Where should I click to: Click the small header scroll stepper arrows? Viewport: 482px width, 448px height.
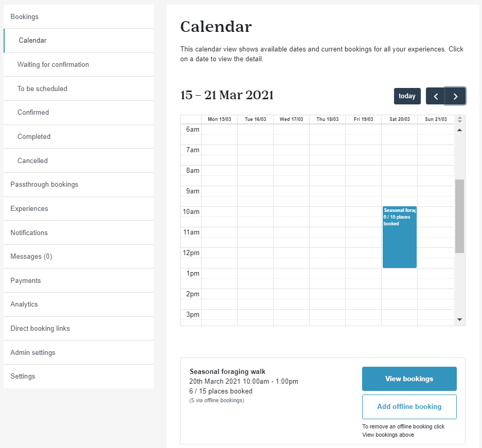pyautogui.click(x=459, y=119)
